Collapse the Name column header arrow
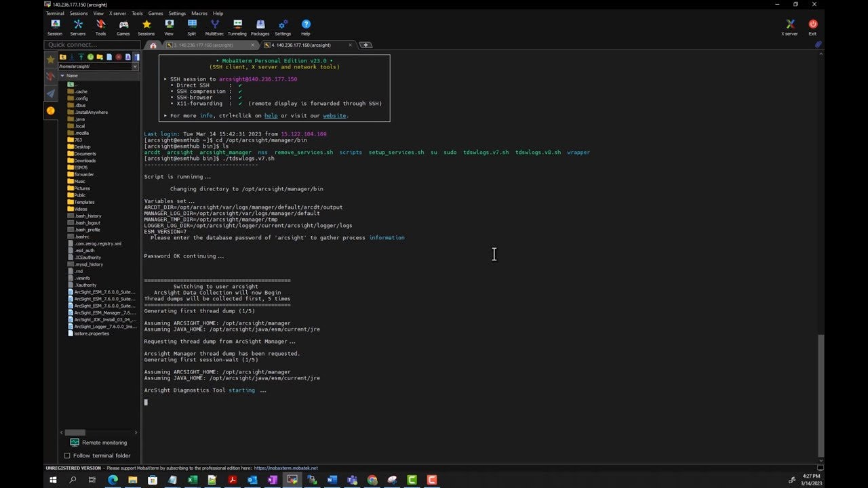Image resolution: width=868 pixels, height=488 pixels. click(x=62, y=76)
